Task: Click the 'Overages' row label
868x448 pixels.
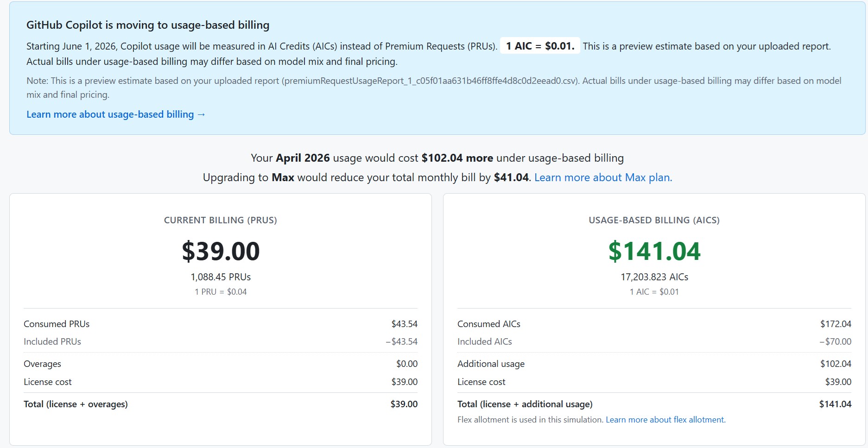Action: pyautogui.click(x=42, y=364)
